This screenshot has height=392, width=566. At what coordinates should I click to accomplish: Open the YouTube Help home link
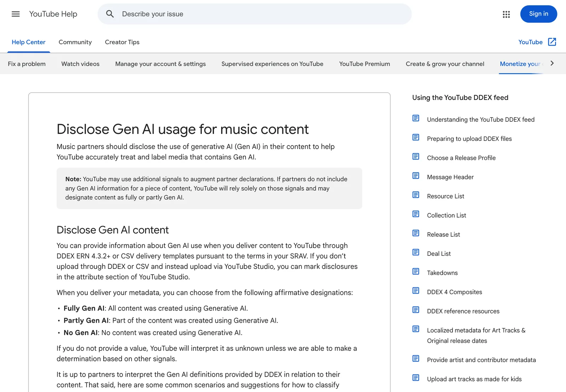click(x=53, y=14)
